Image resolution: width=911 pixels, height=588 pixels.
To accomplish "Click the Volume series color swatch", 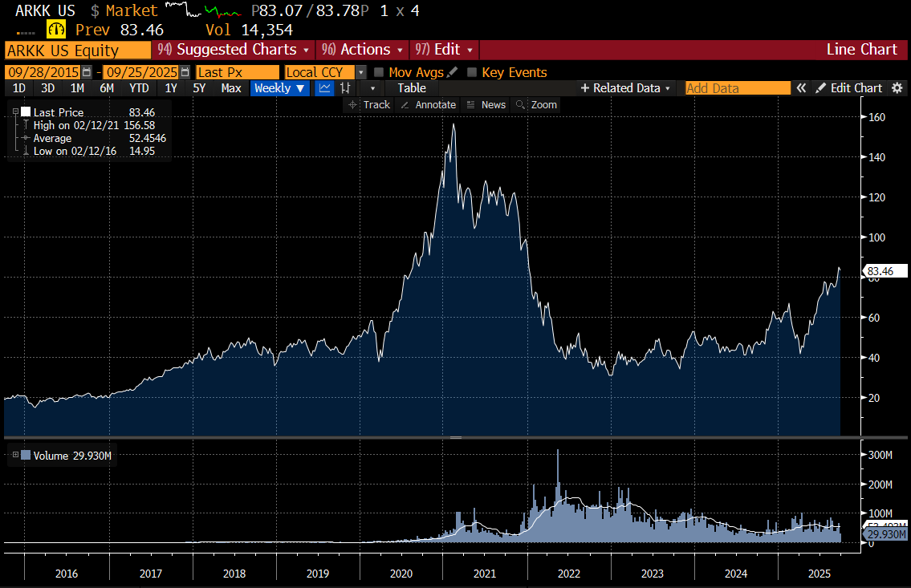I will click(x=26, y=455).
